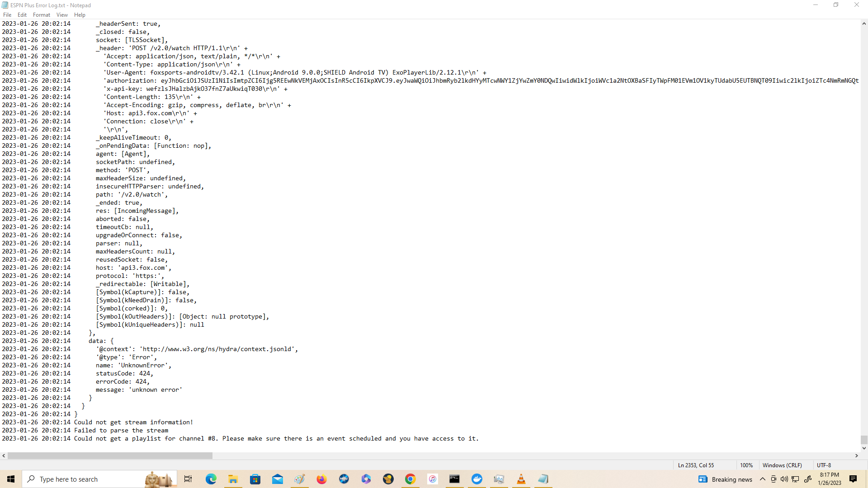Open Microsoft Edge from the taskbar
This screenshot has height=488, width=868.
coord(211,479)
